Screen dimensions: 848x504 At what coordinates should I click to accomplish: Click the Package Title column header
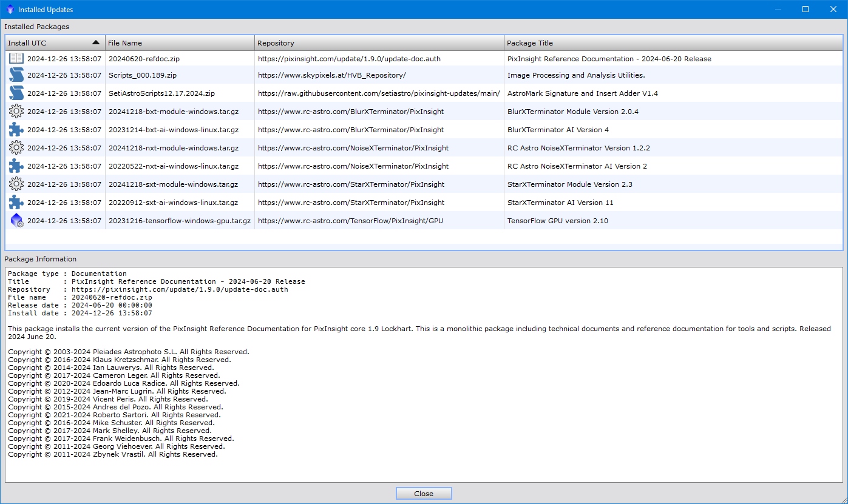click(x=673, y=43)
